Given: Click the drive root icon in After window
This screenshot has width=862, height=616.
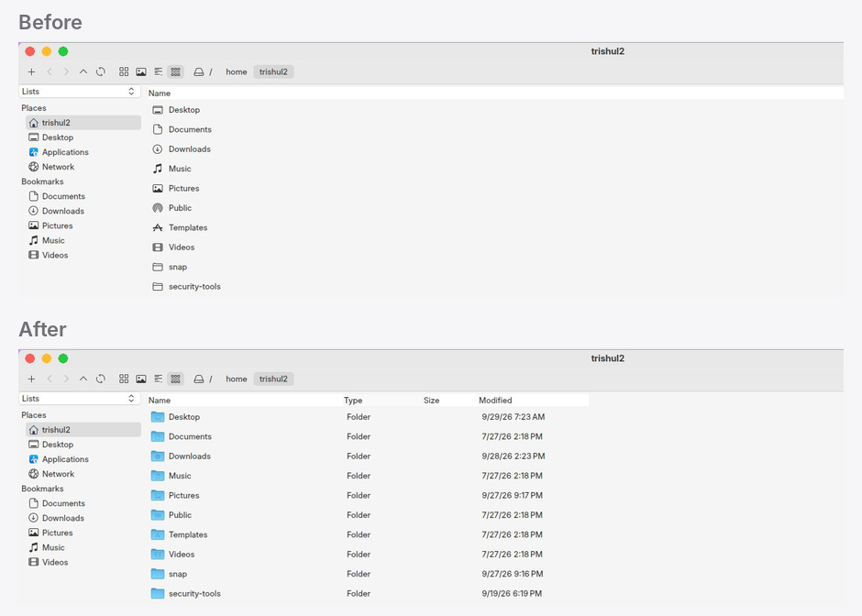Looking at the screenshot, I should [199, 379].
